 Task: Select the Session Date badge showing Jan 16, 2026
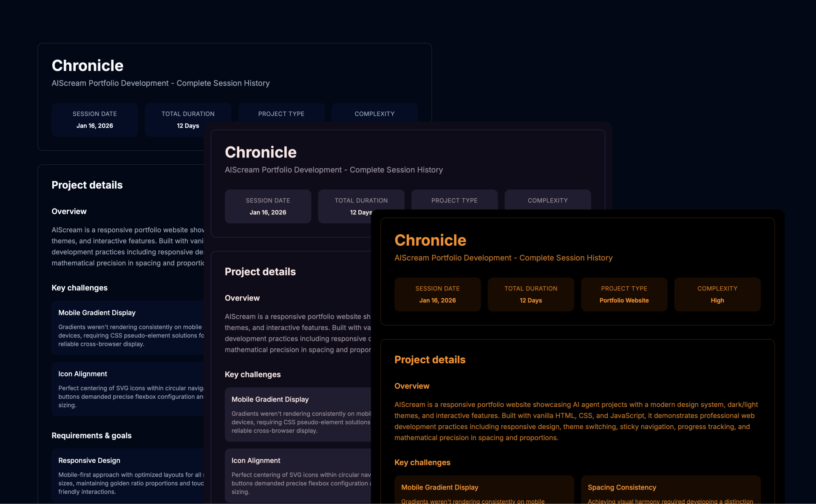[x=437, y=294]
